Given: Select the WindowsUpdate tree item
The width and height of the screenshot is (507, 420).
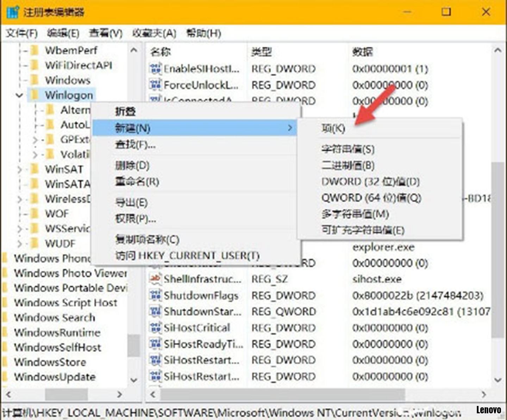Looking at the screenshot, I should click(55, 377).
